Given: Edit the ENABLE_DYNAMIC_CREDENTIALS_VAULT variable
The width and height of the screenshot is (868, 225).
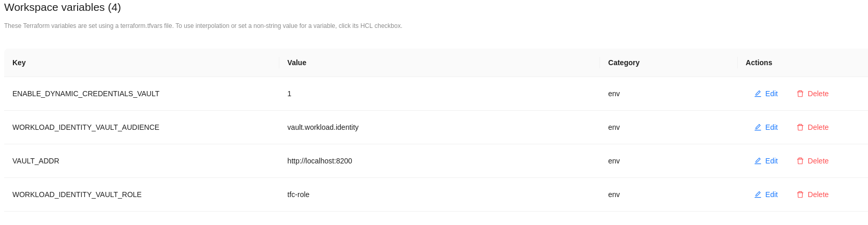Looking at the screenshot, I should click(766, 94).
